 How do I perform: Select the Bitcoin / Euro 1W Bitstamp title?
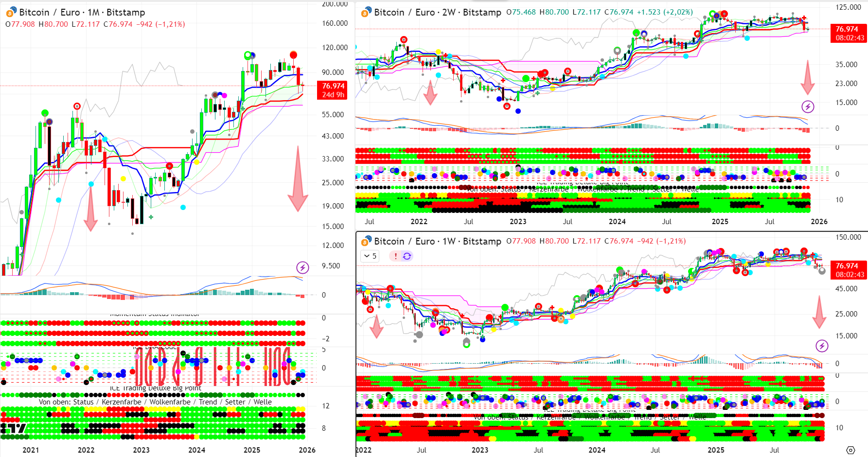tap(437, 242)
